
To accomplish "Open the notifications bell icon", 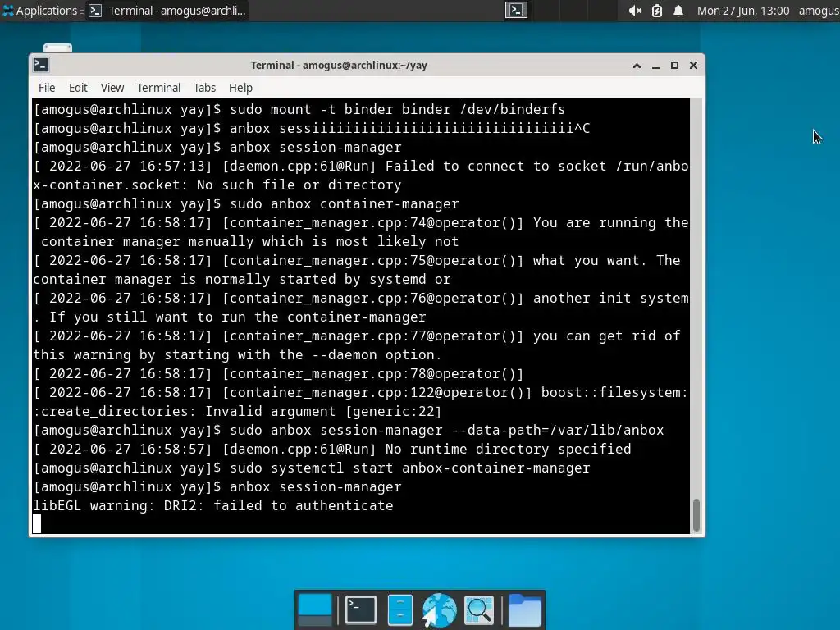I will point(678,11).
